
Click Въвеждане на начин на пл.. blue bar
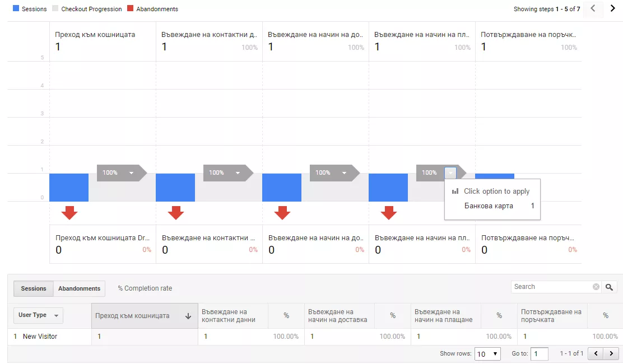point(388,188)
